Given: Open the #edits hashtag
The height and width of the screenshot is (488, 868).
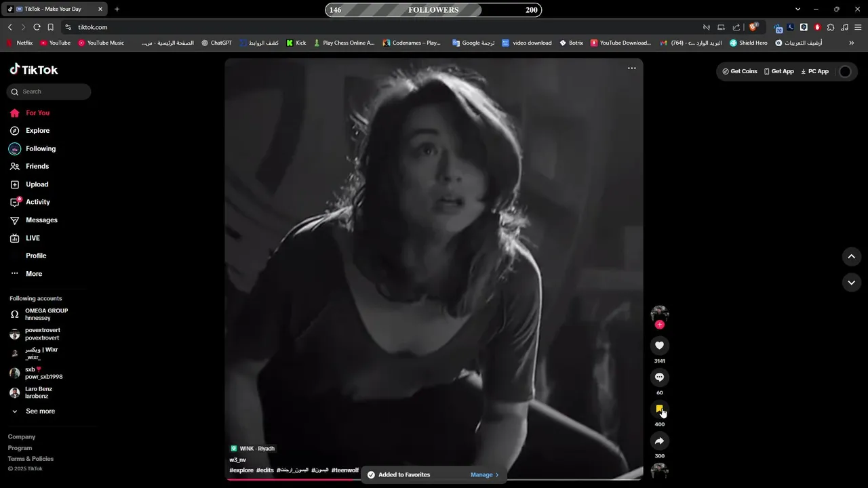Looking at the screenshot, I should pos(265,470).
